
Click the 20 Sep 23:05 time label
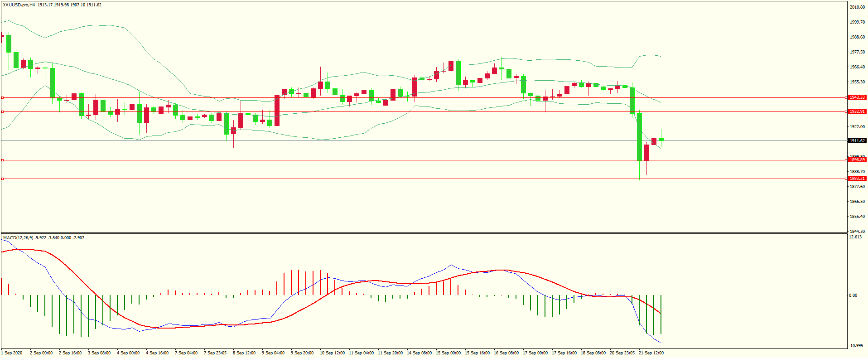(x=622, y=353)
